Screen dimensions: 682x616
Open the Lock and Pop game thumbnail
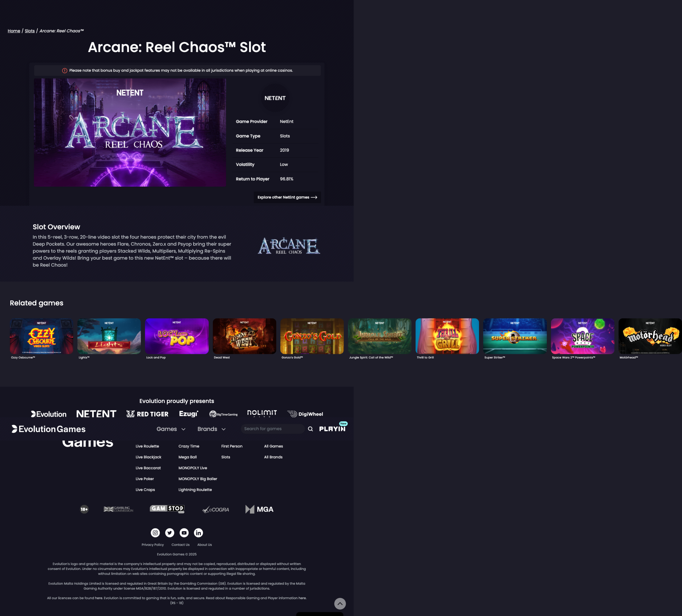point(177,336)
